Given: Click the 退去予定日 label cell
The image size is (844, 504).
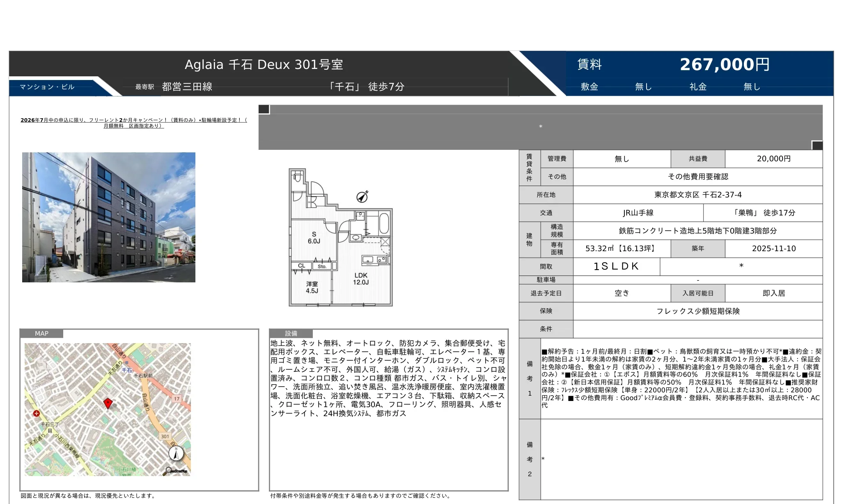Looking at the screenshot, I should (x=546, y=293).
